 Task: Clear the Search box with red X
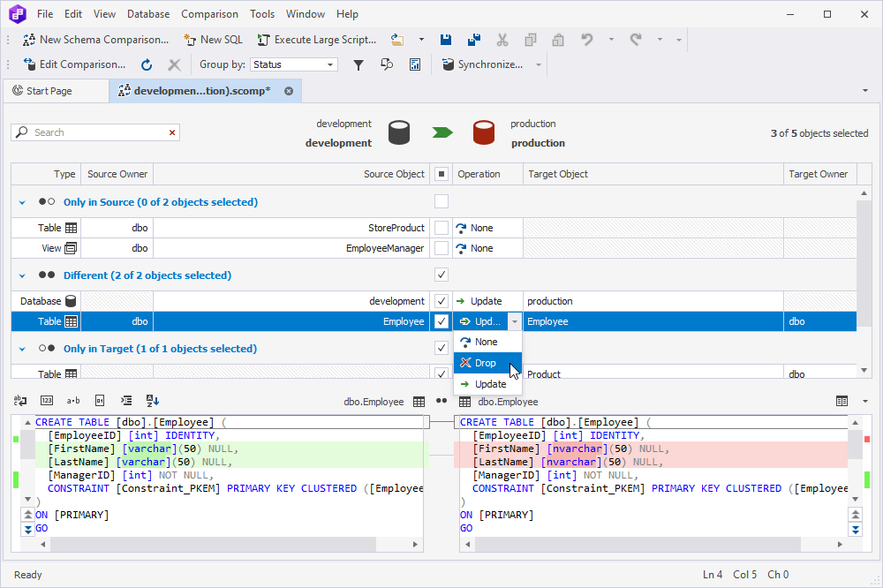(172, 133)
